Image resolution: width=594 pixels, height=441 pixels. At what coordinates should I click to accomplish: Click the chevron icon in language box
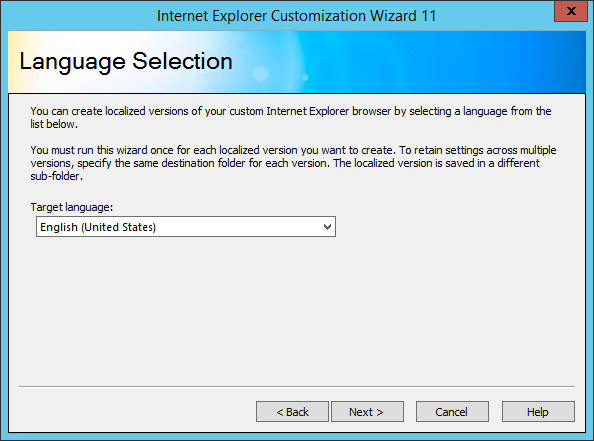tap(327, 227)
